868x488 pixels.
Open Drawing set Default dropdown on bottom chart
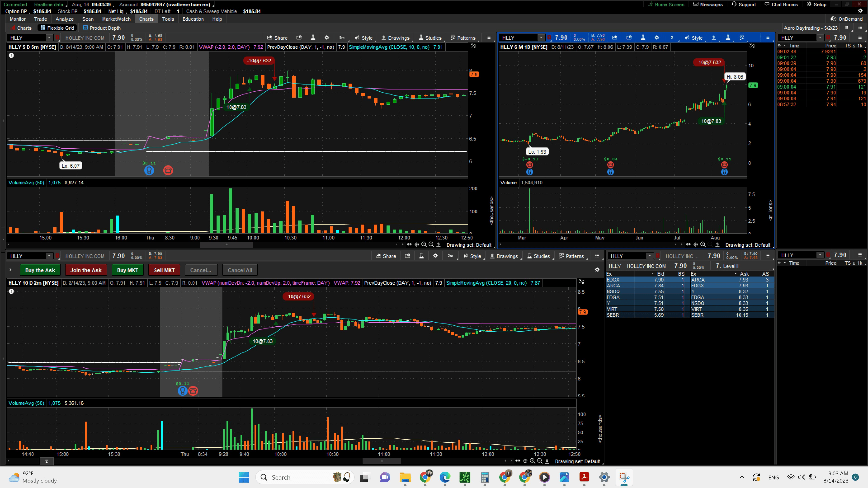(577, 461)
